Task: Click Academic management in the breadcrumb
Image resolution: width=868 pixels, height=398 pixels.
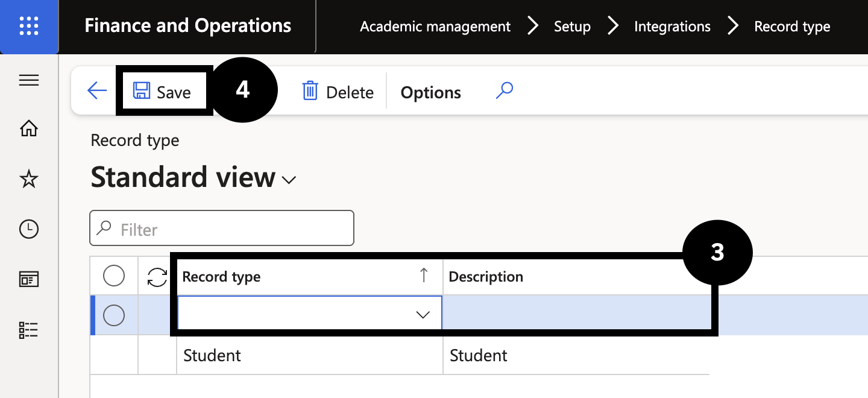Action: (435, 27)
